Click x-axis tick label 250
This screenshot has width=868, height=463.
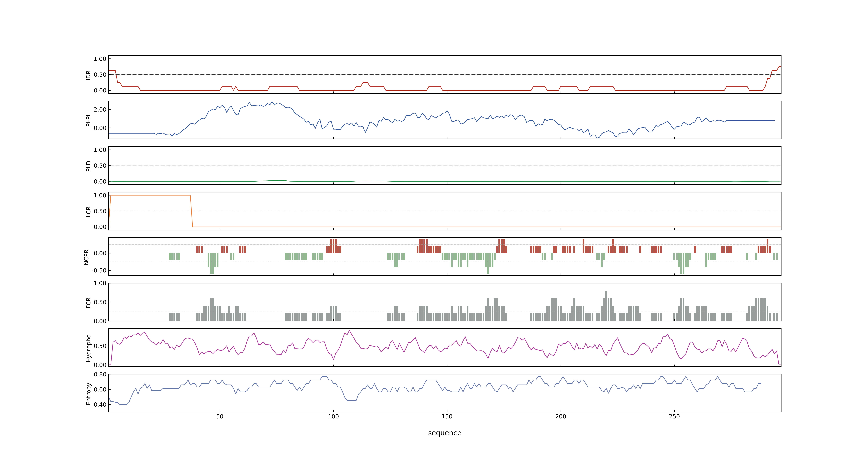pos(674,416)
